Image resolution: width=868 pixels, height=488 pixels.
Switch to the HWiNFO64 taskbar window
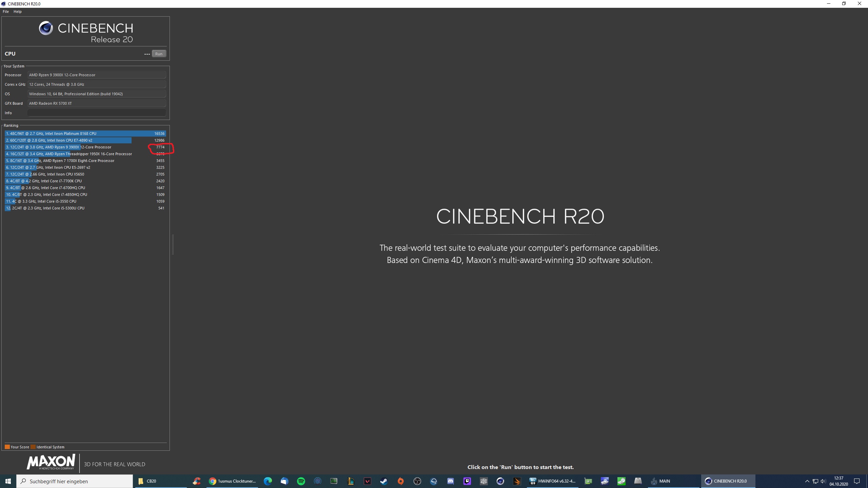[553, 481]
